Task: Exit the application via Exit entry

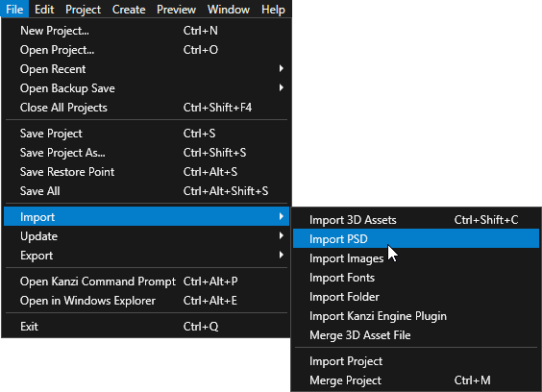Action: pyautogui.click(x=147, y=327)
